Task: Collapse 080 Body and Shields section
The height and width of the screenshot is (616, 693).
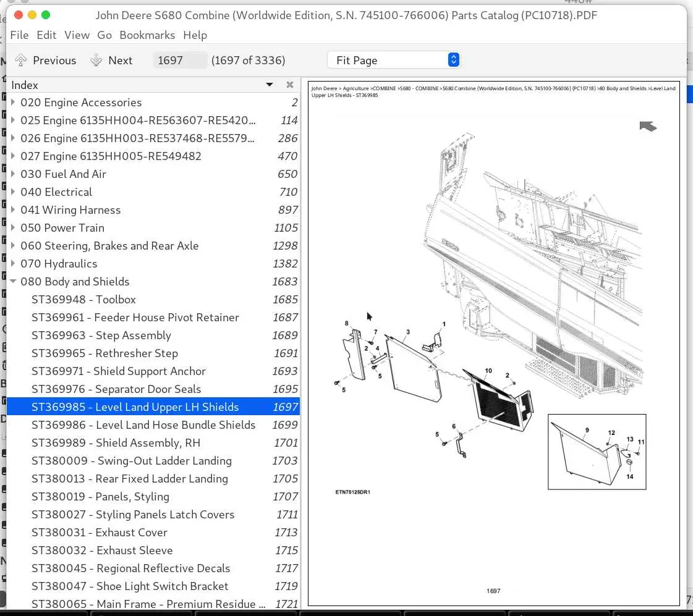Action: 13,281
